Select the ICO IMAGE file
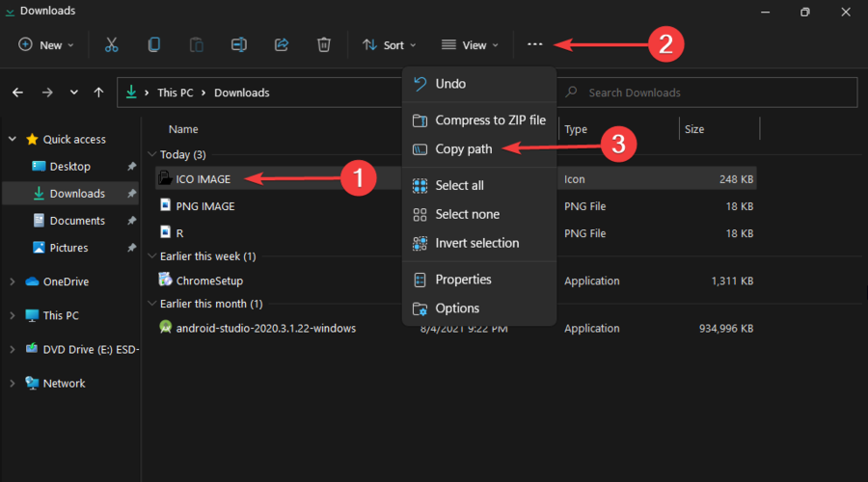 tap(203, 178)
